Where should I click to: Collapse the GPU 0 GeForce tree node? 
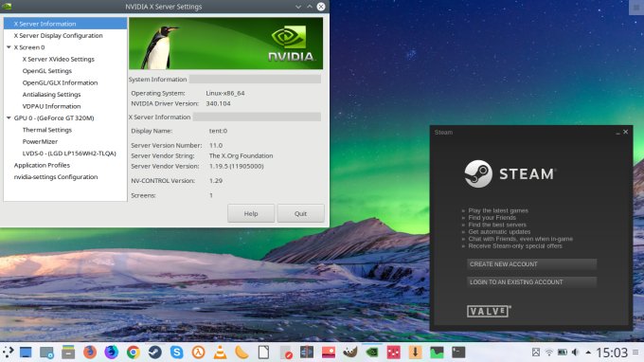click(9, 118)
